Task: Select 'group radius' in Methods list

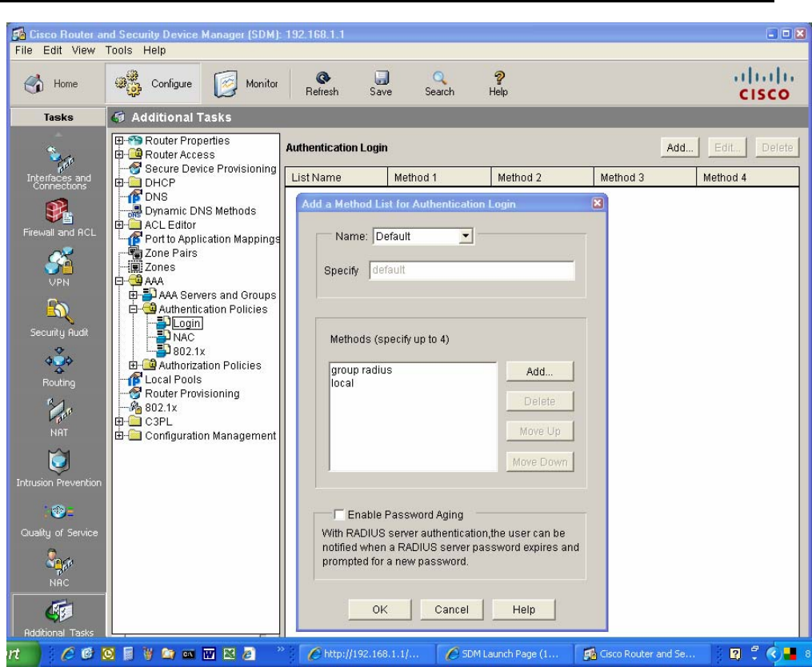Action: (x=362, y=369)
